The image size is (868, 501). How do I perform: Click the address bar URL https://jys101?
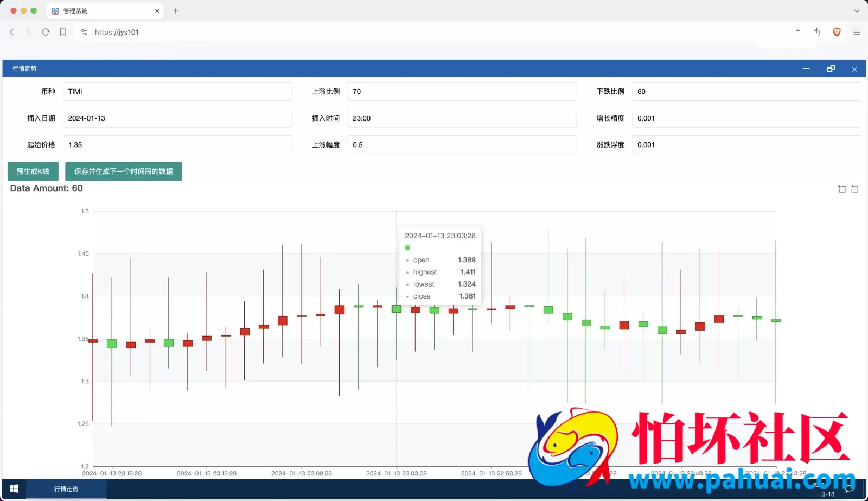pos(117,33)
